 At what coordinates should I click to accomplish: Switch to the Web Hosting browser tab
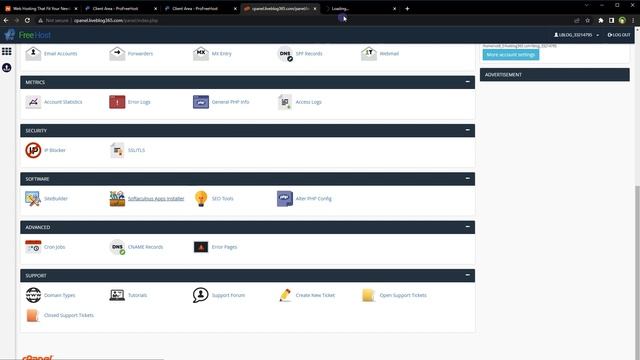pyautogui.click(x=41, y=9)
